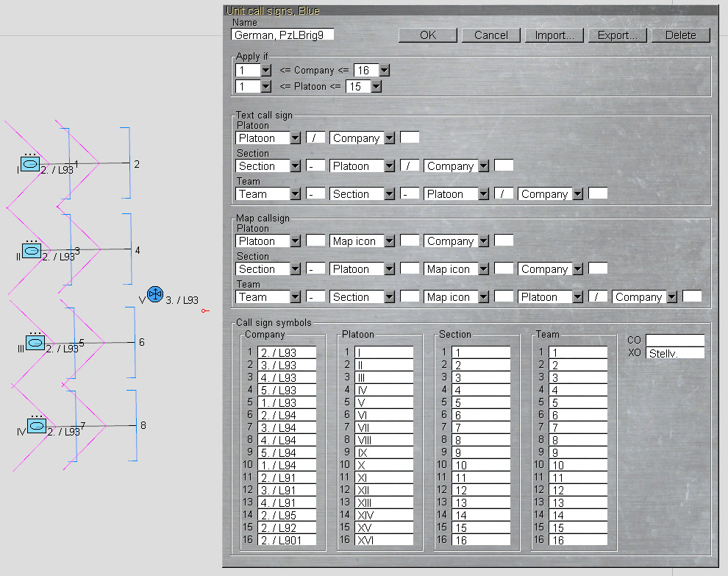728x576 pixels.
Task: Click the Name field 'German, PzLBrig9'
Action: pos(282,35)
